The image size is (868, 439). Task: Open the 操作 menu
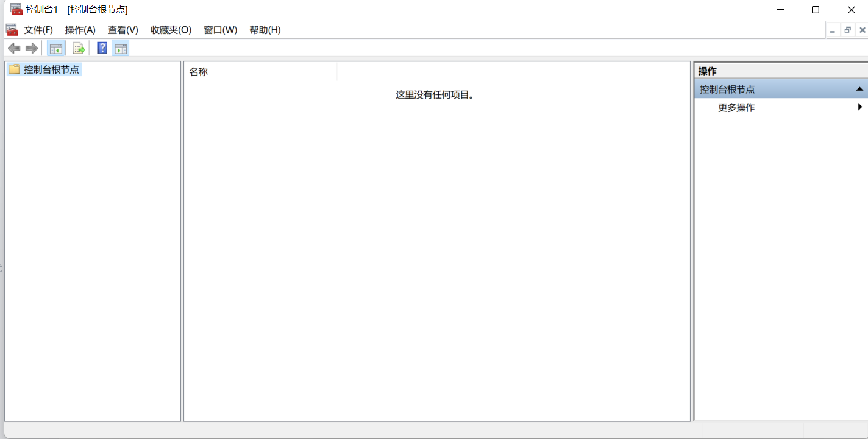coord(80,29)
